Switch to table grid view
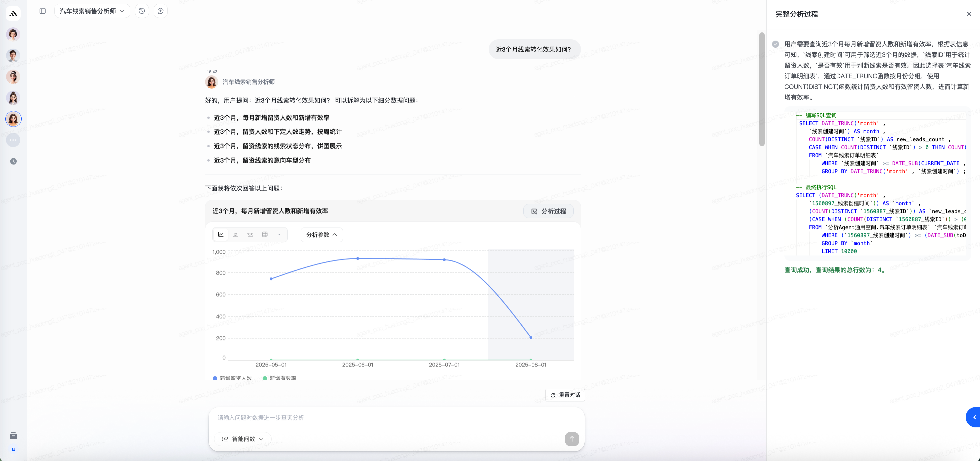The height and width of the screenshot is (461, 980). coord(265,234)
